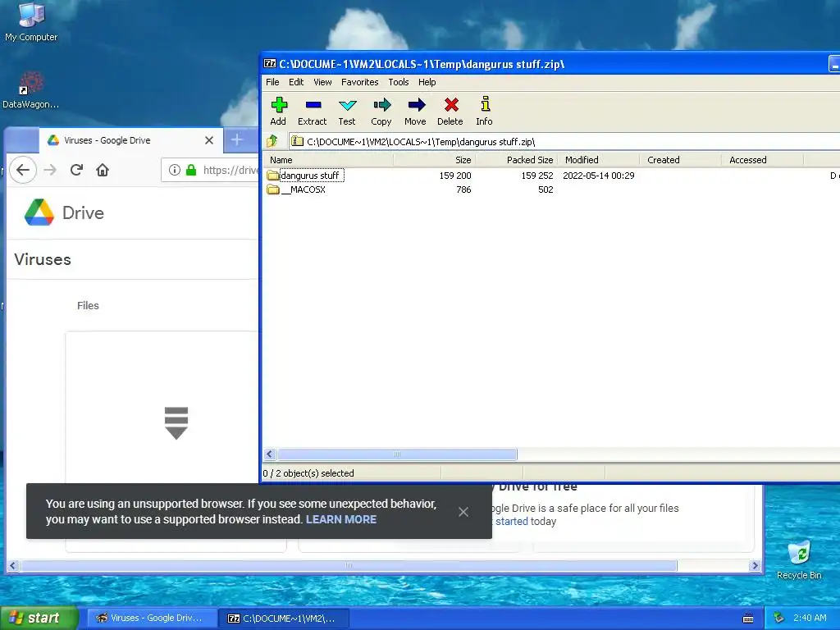Click the browser horizontal scrollbar thumb
Viewport: 840px width, 630px height.
(349, 566)
